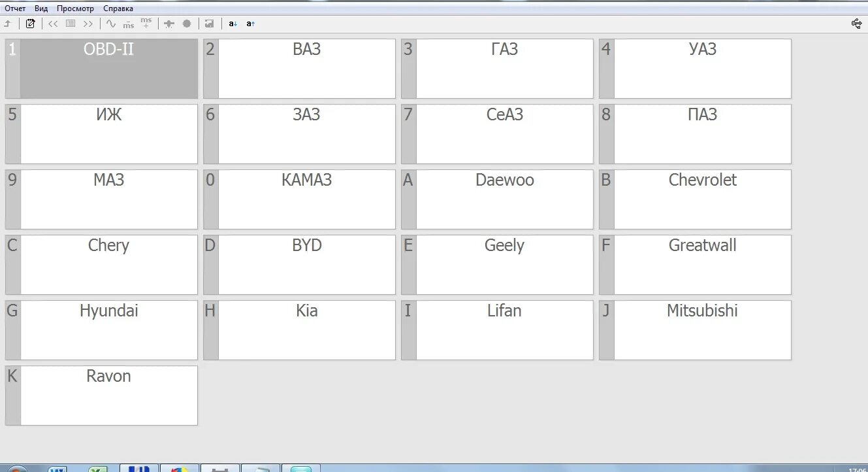868x472 pixels.
Task: Open the Вид menu
Action: pyautogui.click(x=41, y=8)
